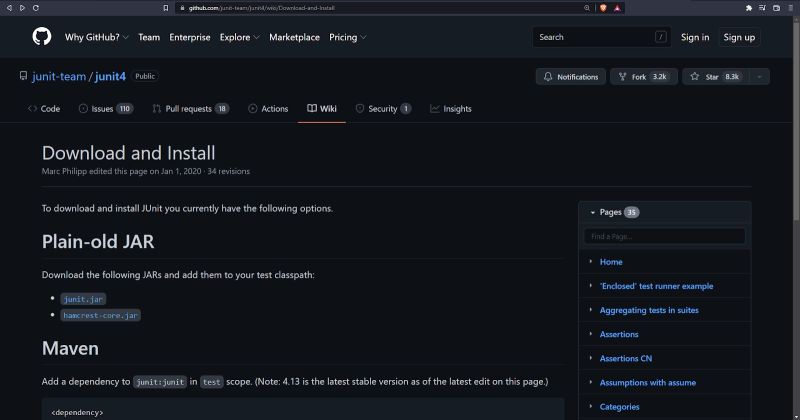Open the browser extensions puzzle icon

pyautogui.click(x=748, y=8)
